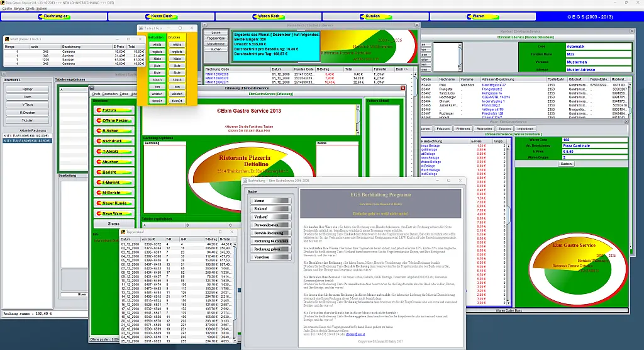
Task: Click the T-Listen button
Action: tap(28, 120)
